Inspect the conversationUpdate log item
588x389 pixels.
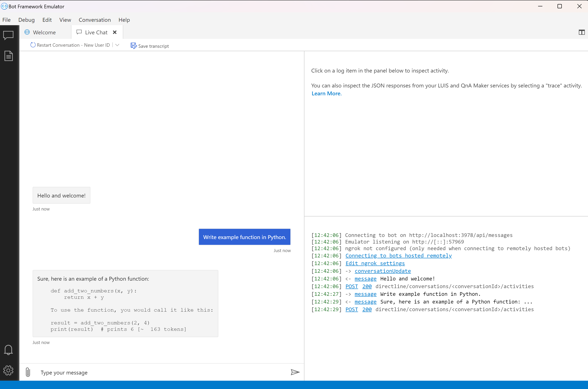382,271
